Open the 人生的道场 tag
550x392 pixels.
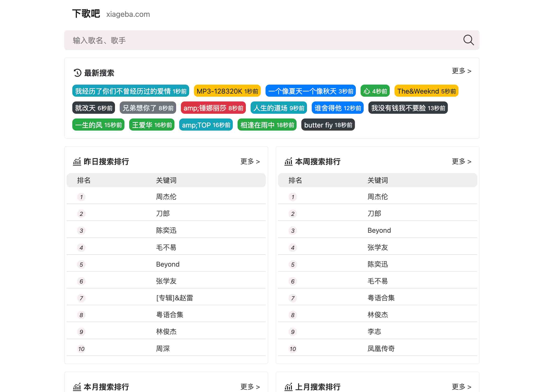[279, 108]
